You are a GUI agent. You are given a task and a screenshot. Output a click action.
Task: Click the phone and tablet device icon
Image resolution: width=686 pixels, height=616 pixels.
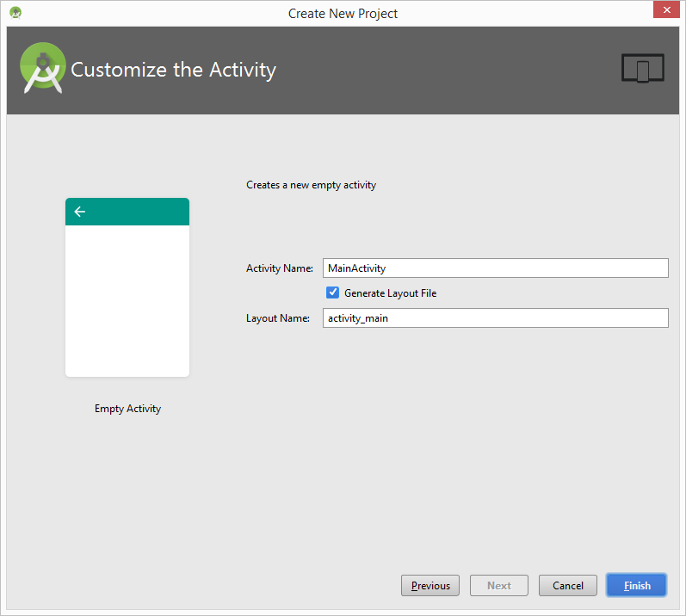tap(642, 69)
